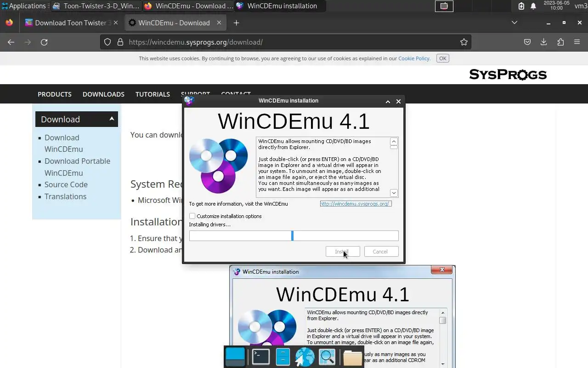Viewport: 588px width, 368px height.
Task: Expand the list all tabs chevron
Action: point(514,23)
